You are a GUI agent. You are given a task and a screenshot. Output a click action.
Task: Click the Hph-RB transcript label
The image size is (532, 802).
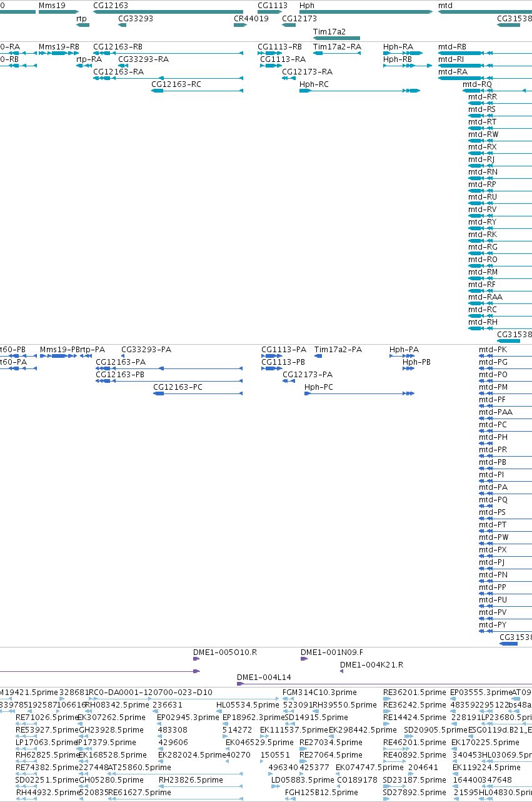[398, 59]
